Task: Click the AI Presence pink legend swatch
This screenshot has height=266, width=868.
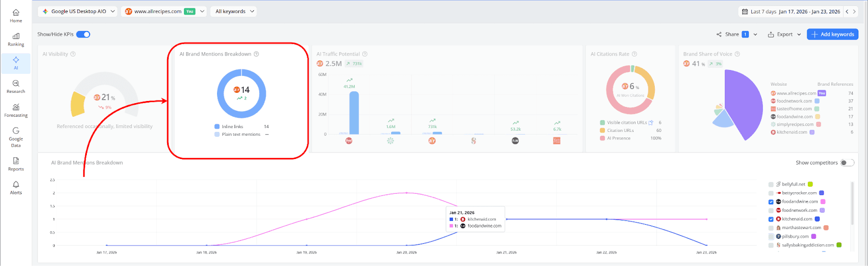Action: (602, 138)
